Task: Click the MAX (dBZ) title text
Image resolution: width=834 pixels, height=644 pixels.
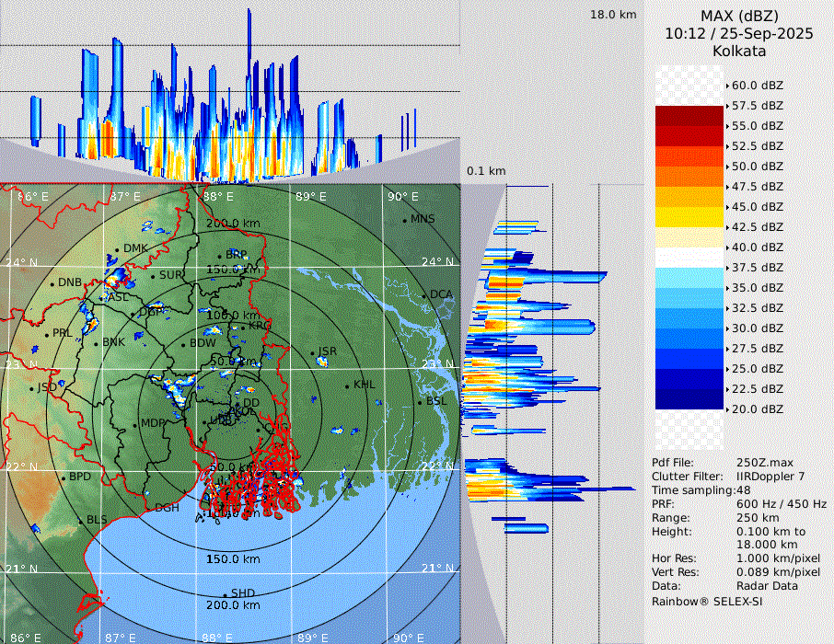Action: (739, 16)
